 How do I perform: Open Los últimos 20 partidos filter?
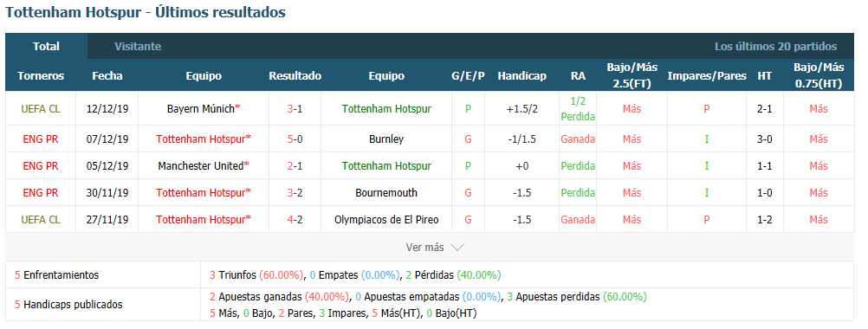pos(775,47)
